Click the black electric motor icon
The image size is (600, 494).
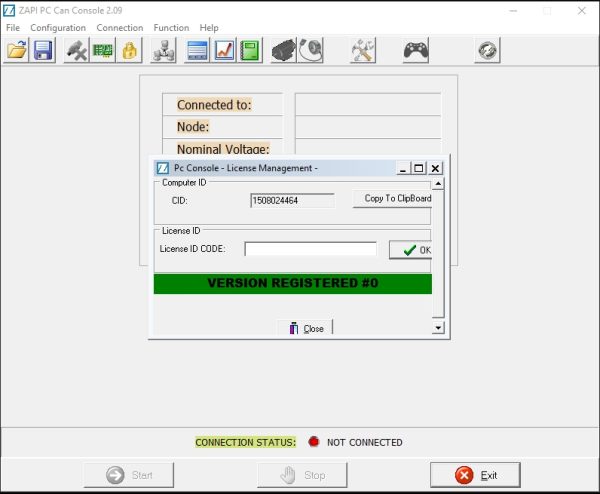coord(284,50)
